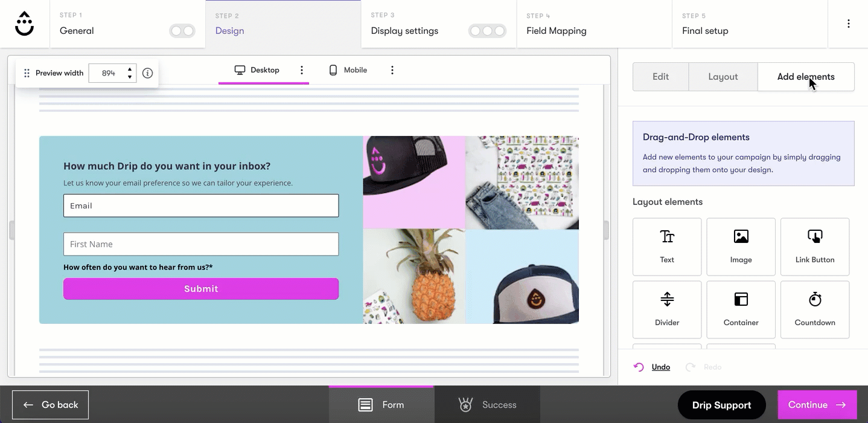Screen dimensions: 868x423
Task: Click the Continue button
Action: (x=817, y=405)
